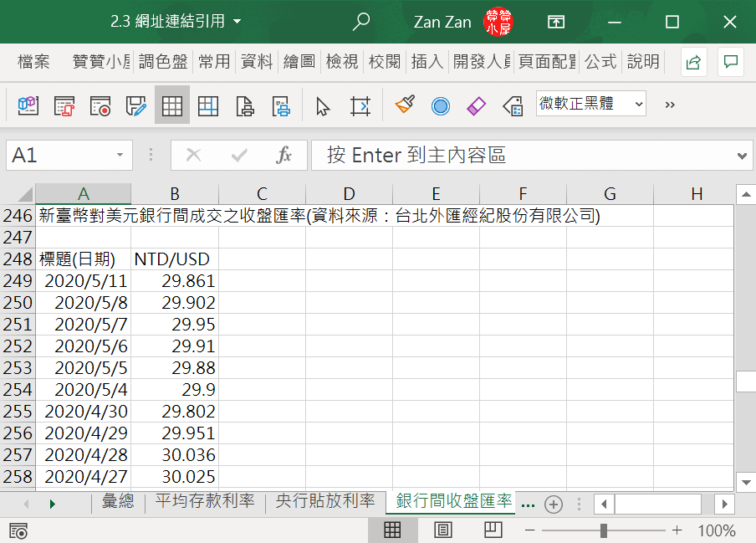Click the green next-sheet navigation arrow
Viewport: 756px width, 543px height.
[53, 505]
